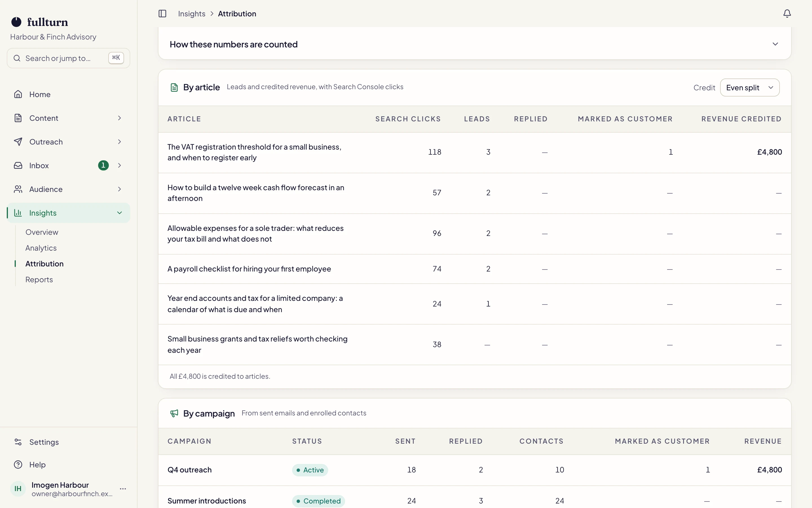Click the Content document icon
The height and width of the screenshot is (508, 812).
click(18, 118)
